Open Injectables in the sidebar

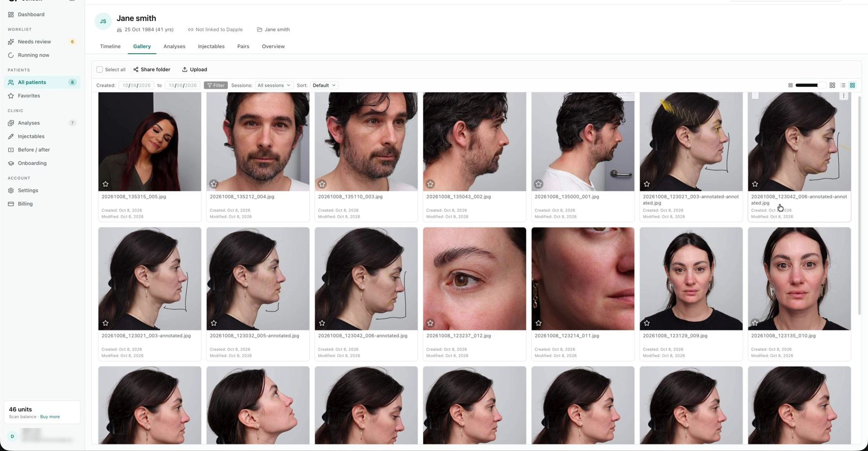(x=31, y=137)
